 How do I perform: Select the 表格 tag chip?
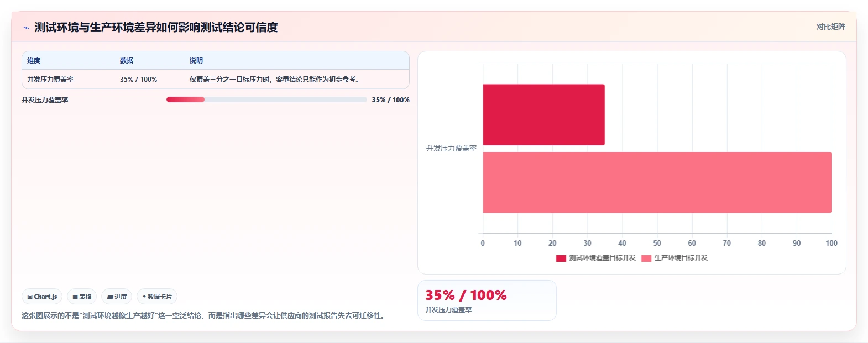click(x=82, y=297)
